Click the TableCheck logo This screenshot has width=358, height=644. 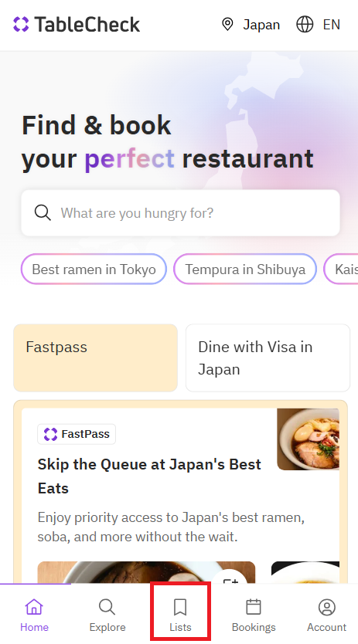pyautogui.click(x=77, y=25)
